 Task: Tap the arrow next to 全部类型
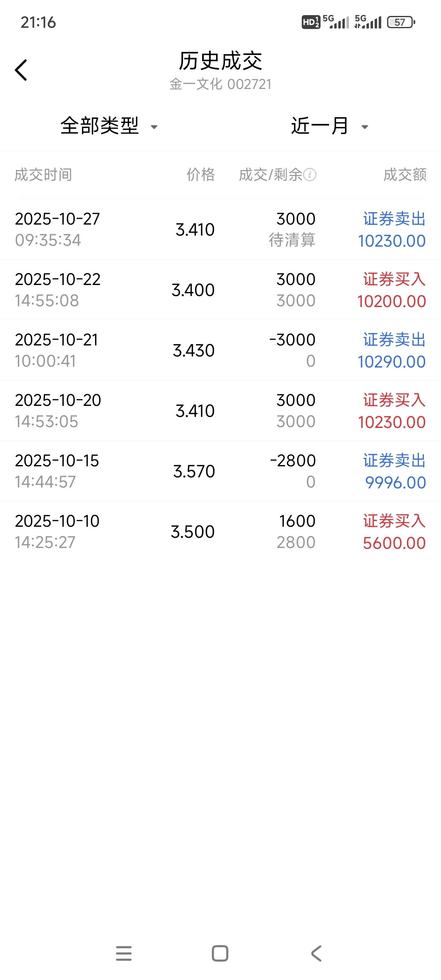154,127
